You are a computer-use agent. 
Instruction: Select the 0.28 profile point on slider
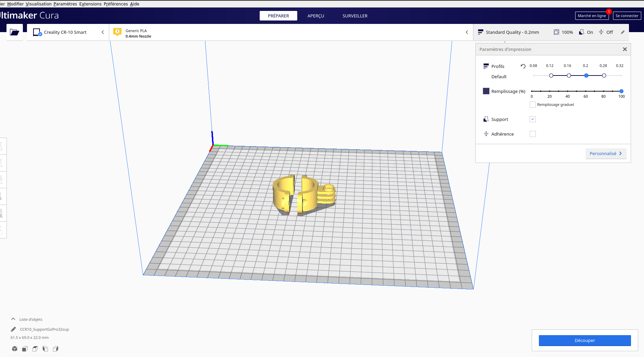pos(604,75)
